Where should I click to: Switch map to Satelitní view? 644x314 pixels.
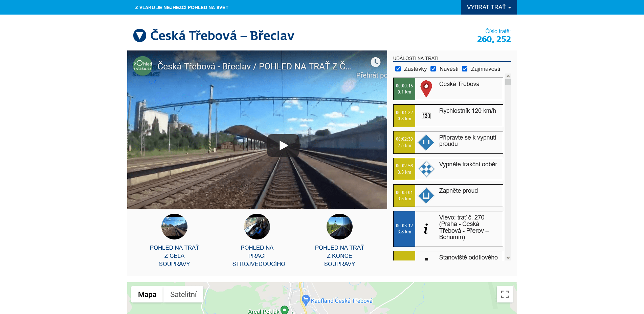point(183,294)
